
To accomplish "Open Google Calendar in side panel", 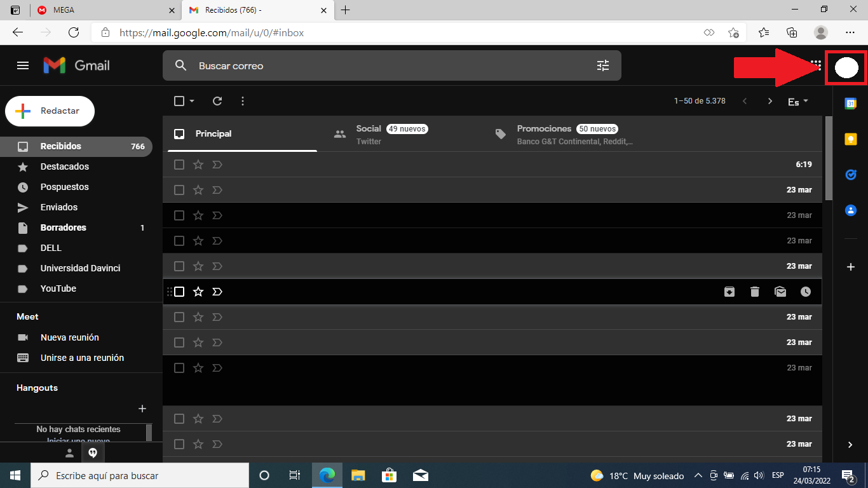I will click(850, 104).
